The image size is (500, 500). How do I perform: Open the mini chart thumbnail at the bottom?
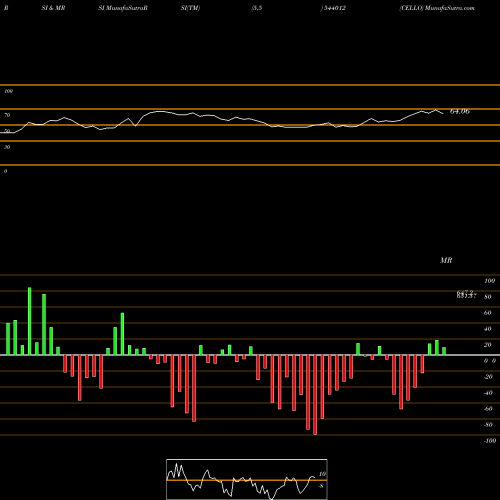coord(247,479)
